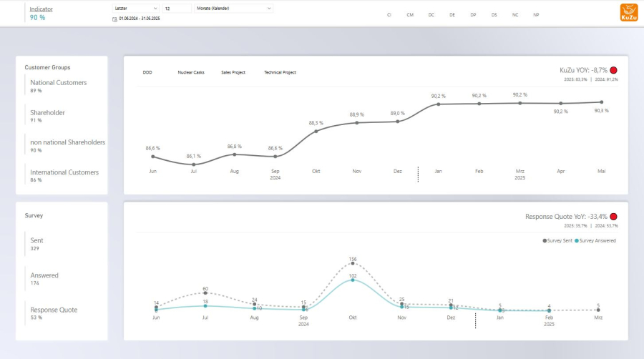Select the International Customers group

coord(64,175)
